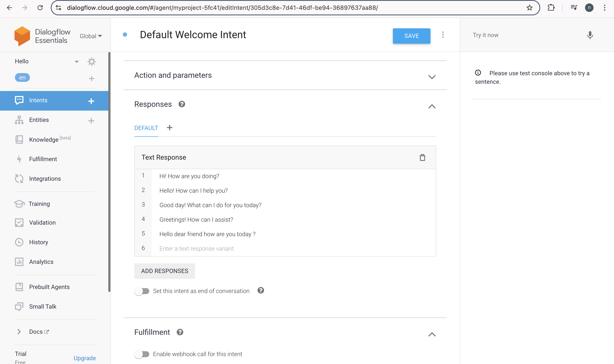Click the History clock icon

tap(19, 242)
